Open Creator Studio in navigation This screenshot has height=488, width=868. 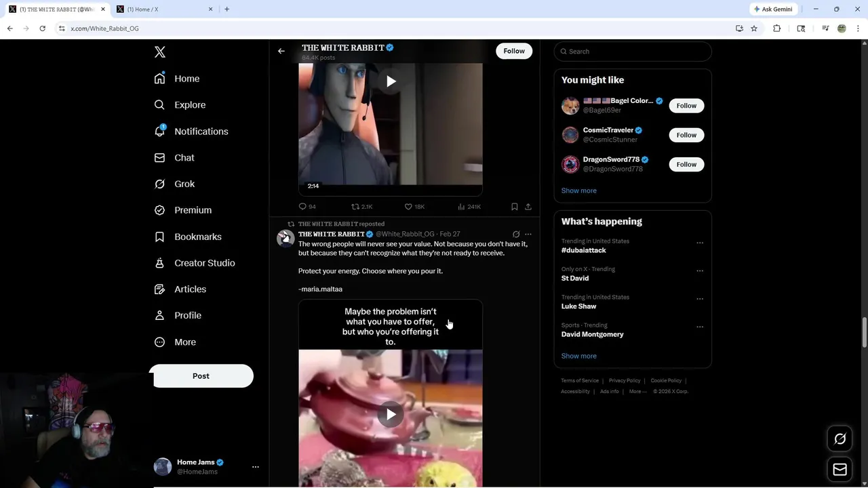[x=195, y=263]
